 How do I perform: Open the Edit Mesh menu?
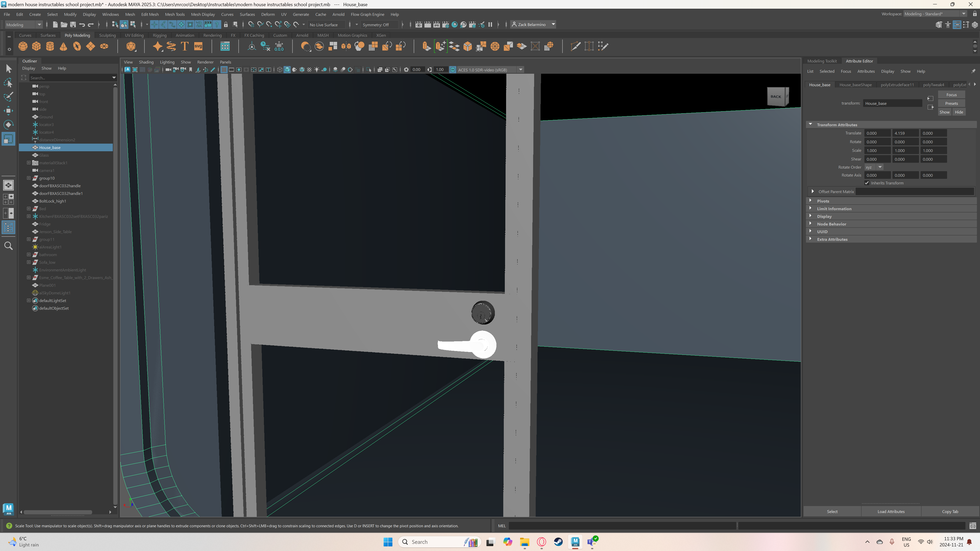pos(150,15)
